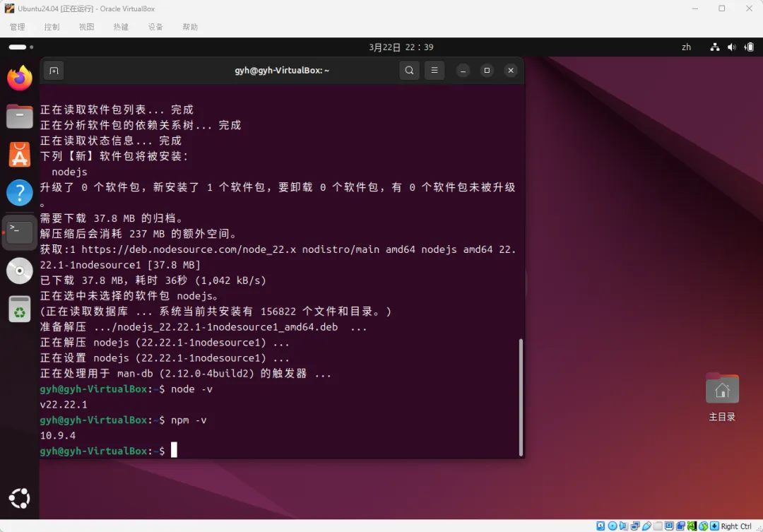This screenshot has height=532, width=763.
Task: Open the Files manager in the dock
Action: [20, 117]
